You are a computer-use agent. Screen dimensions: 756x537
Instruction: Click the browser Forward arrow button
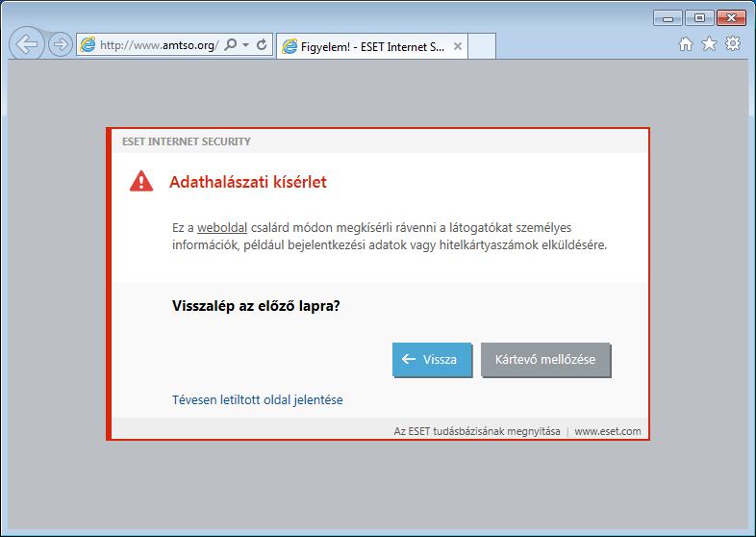pyautogui.click(x=61, y=45)
